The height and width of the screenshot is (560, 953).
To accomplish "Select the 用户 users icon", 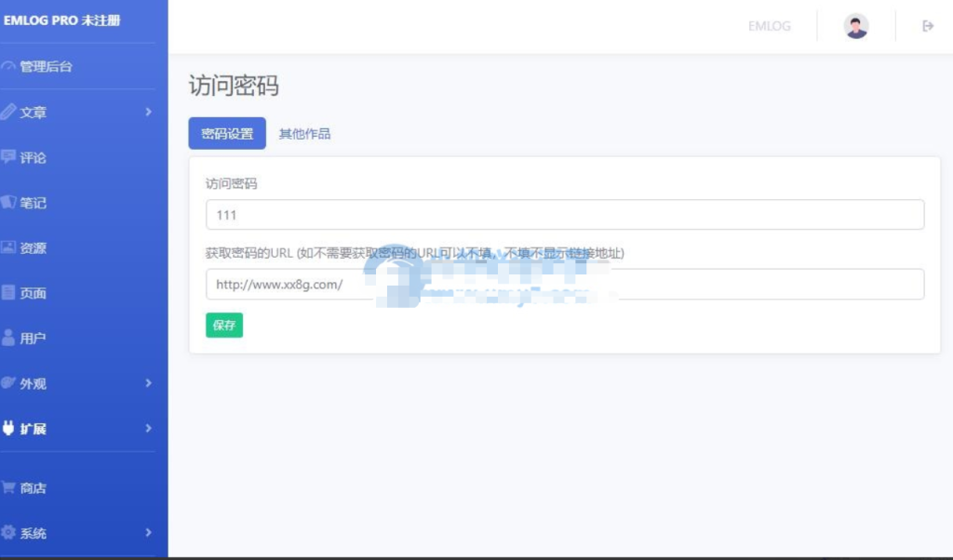I will point(11,338).
